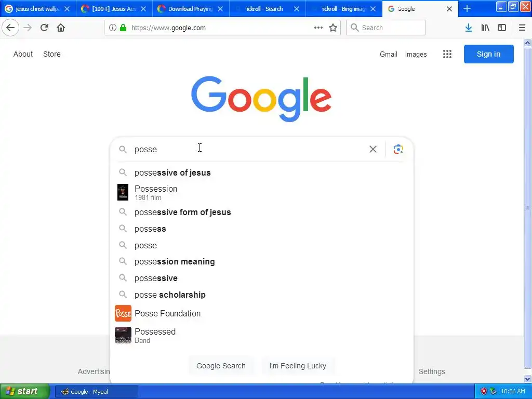
Task: Click the Possessed band thumbnail
Action: click(x=123, y=335)
